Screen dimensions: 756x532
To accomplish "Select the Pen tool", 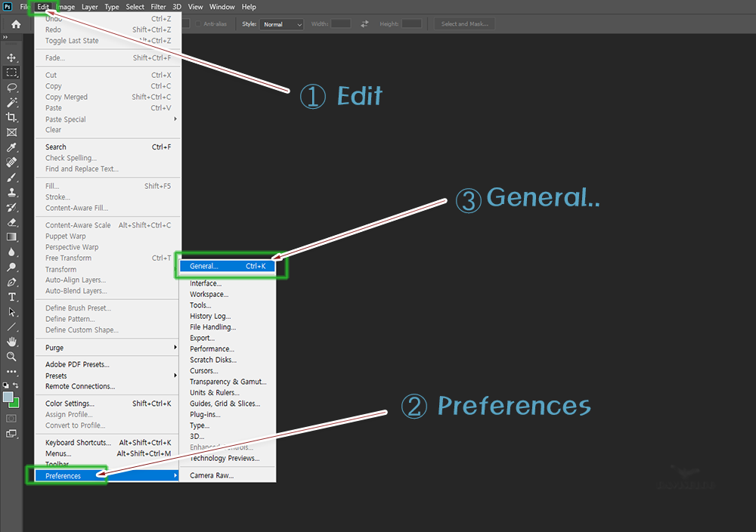I will point(11,282).
